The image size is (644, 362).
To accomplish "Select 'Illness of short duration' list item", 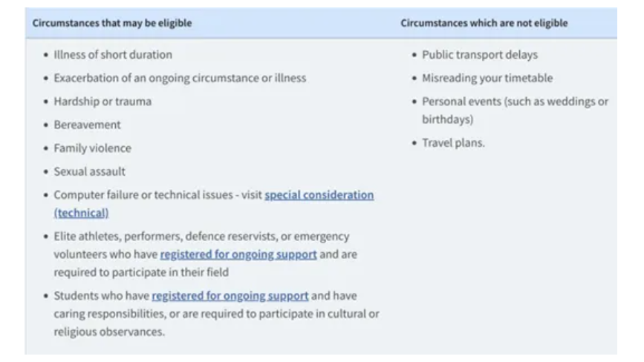I will pyautogui.click(x=112, y=55).
